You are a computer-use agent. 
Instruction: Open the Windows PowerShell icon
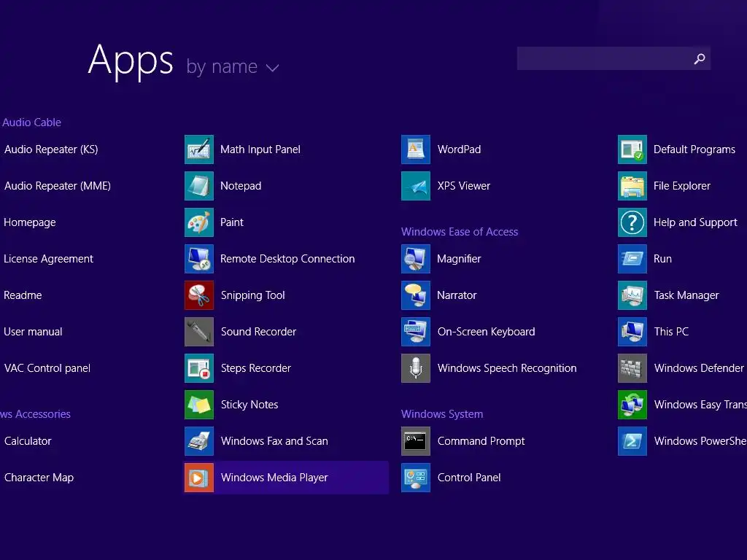[x=632, y=441]
